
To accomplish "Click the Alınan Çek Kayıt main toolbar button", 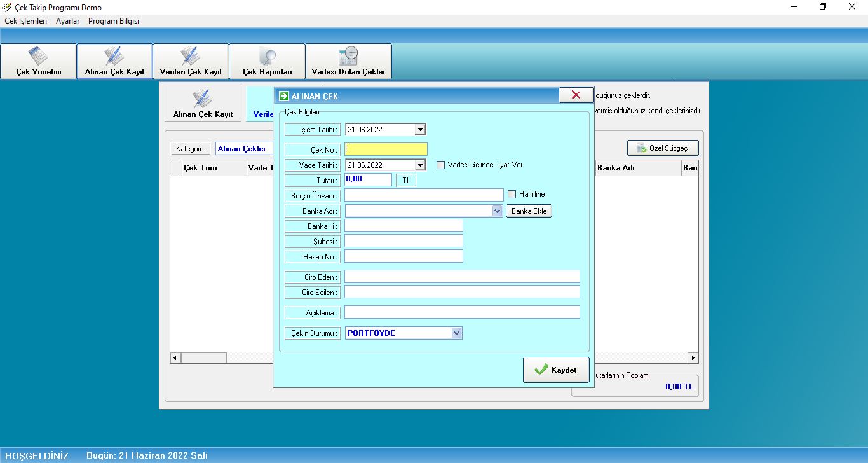I will pyautogui.click(x=115, y=61).
